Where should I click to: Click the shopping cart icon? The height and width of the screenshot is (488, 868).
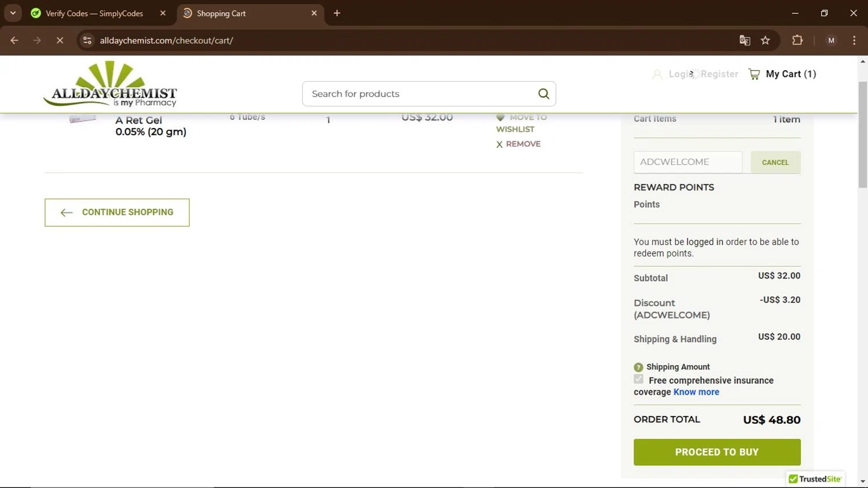754,74
